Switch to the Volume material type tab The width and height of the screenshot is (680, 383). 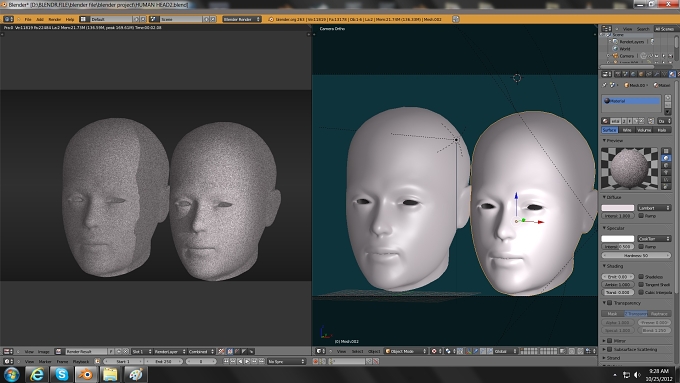(x=644, y=130)
